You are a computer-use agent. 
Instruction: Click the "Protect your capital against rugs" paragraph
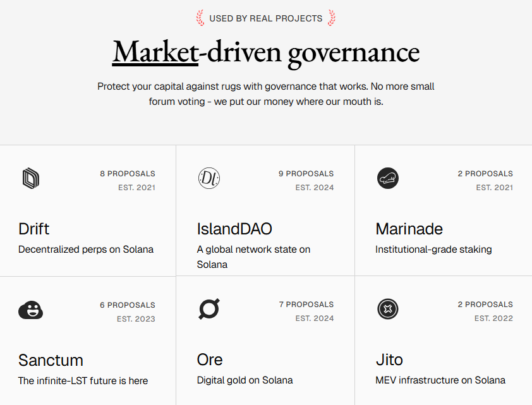pyautogui.click(x=266, y=94)
